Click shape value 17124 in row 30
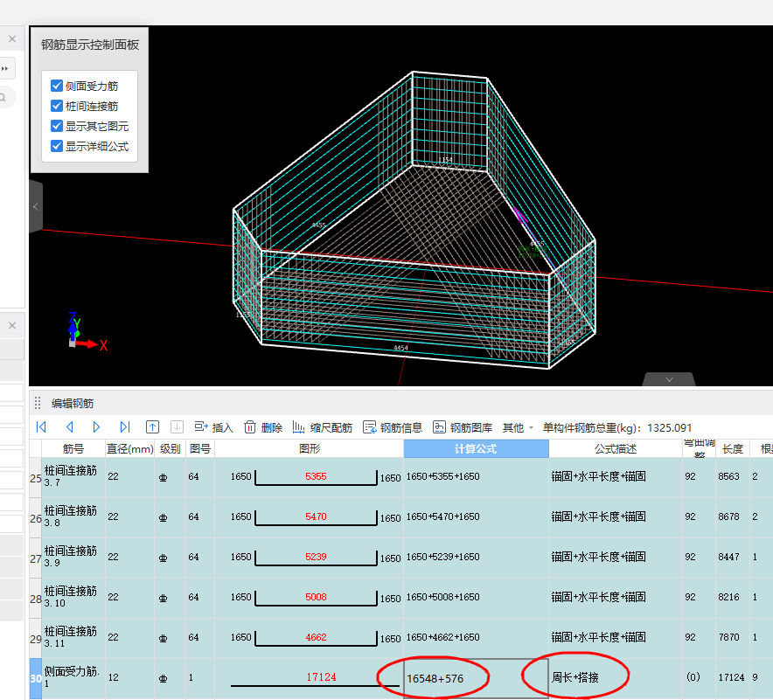Image resolution: width=773 pixels, height=700 pixels. point(321,677)
